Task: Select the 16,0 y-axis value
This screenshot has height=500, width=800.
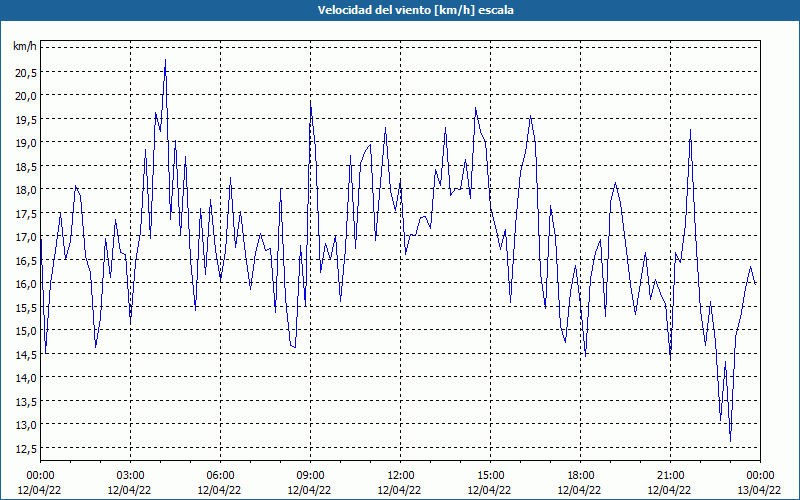Action: pos(26,284)
